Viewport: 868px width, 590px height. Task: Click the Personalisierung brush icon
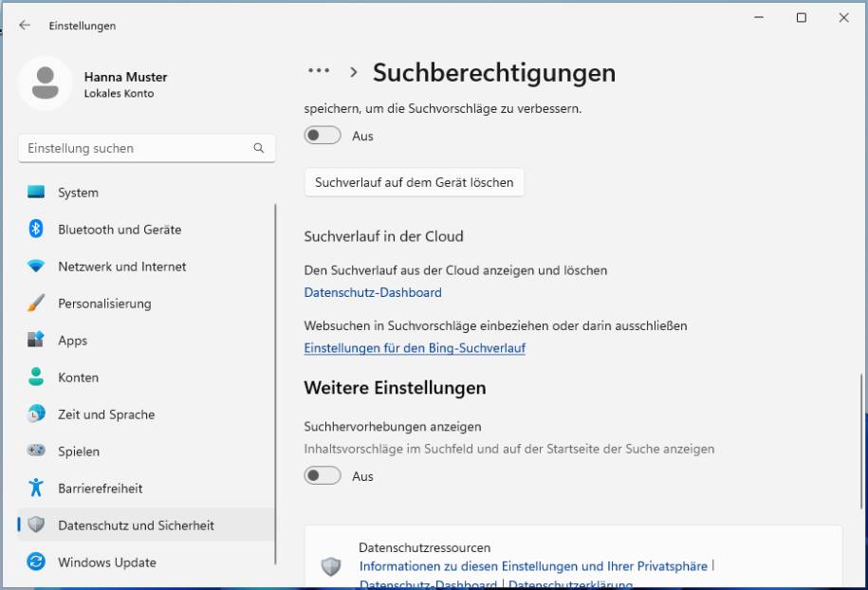(x=35, y=304)
